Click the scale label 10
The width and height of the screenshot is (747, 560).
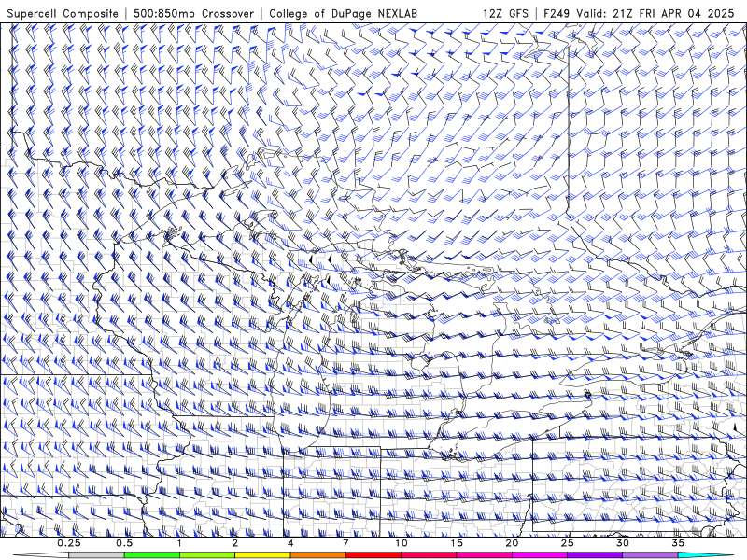402,543
